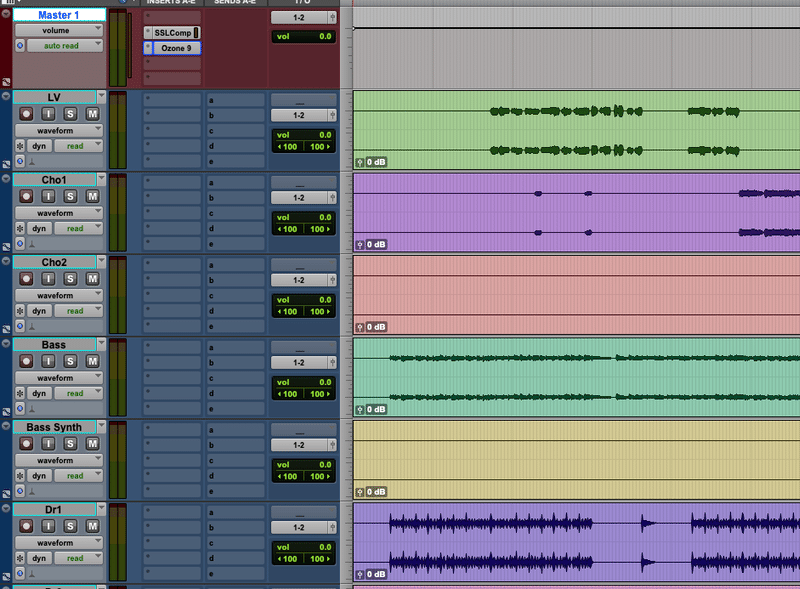Select the Bass Synth track name
Screen dimensions: 800x589
[x=54, y=427]
